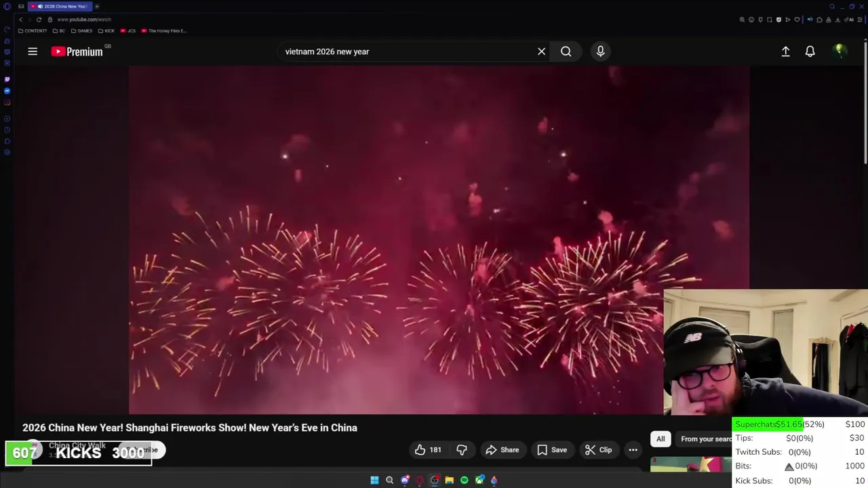Select the From your search chip

coord(705,439)
